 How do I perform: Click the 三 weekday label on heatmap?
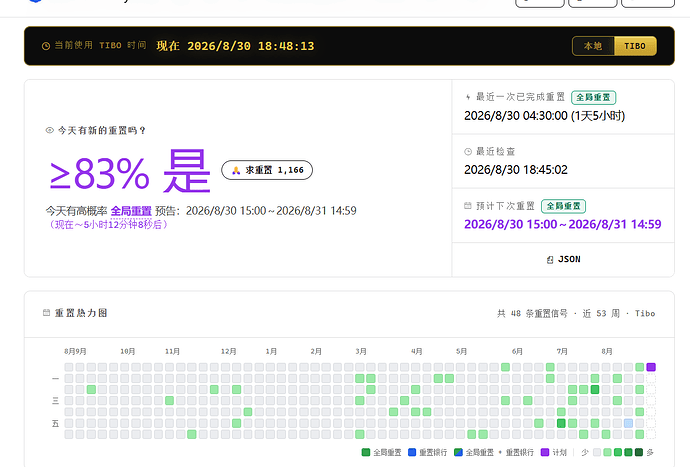(55, 401)
